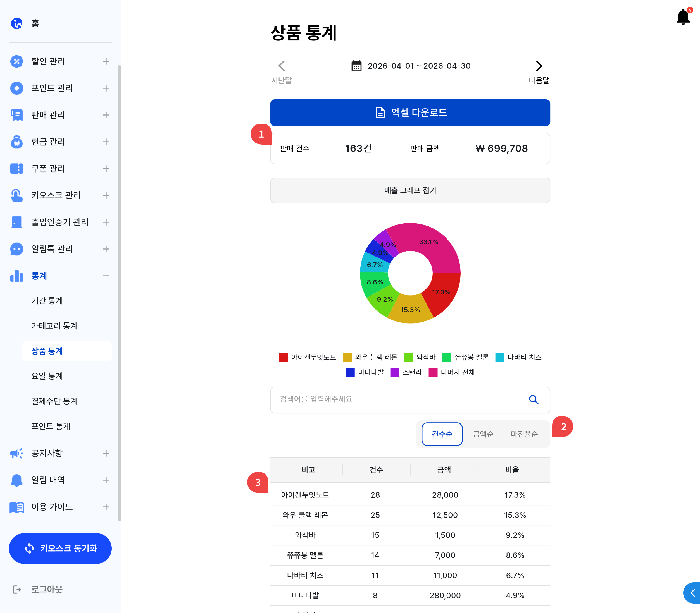Click the 키오스크 관리 touch hand icon

(16, 195)
